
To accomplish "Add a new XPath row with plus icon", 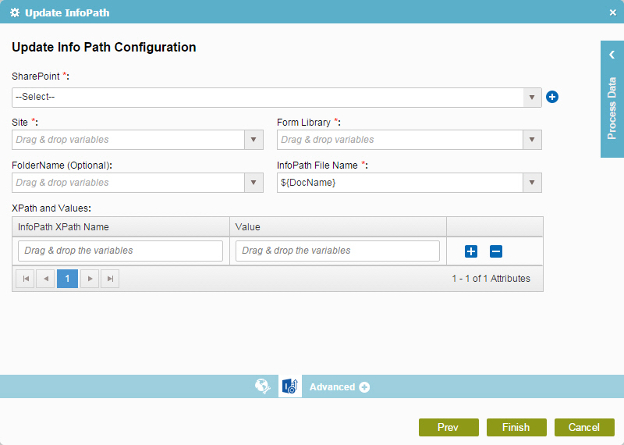I will [471, 251].
